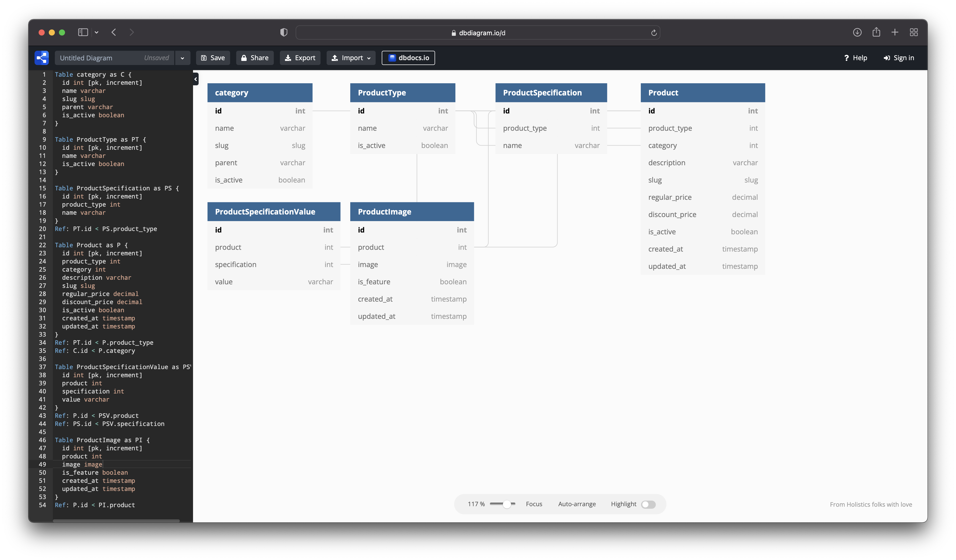Open the Help menu item
Viewport: 956px width, 560px height.
pos(855,58)
